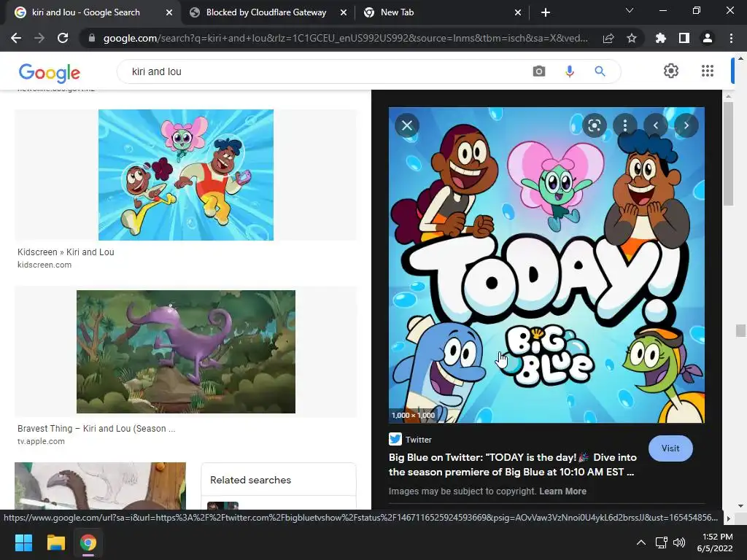
Task: Click the blue magnifier search button
Action: tap(600, 71)
